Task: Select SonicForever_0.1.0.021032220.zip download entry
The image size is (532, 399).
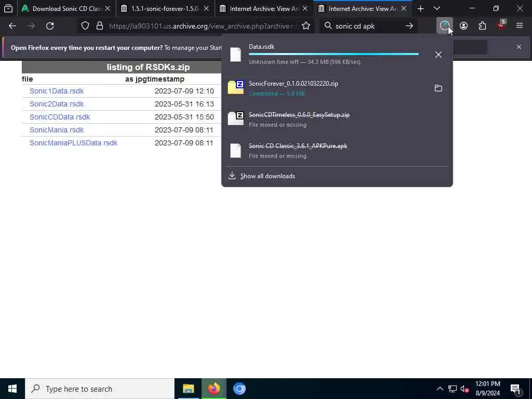Action: click(x=337, y=88)
